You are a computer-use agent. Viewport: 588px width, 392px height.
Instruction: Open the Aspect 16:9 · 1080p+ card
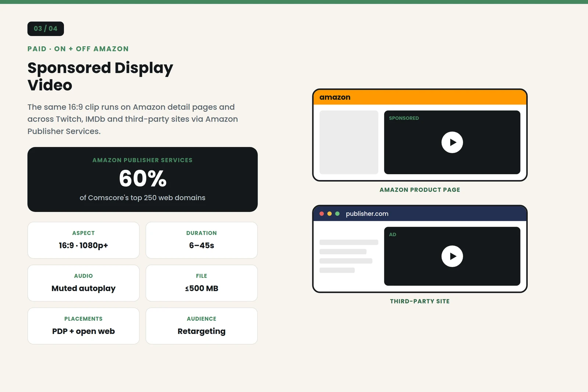pos(83,240)
